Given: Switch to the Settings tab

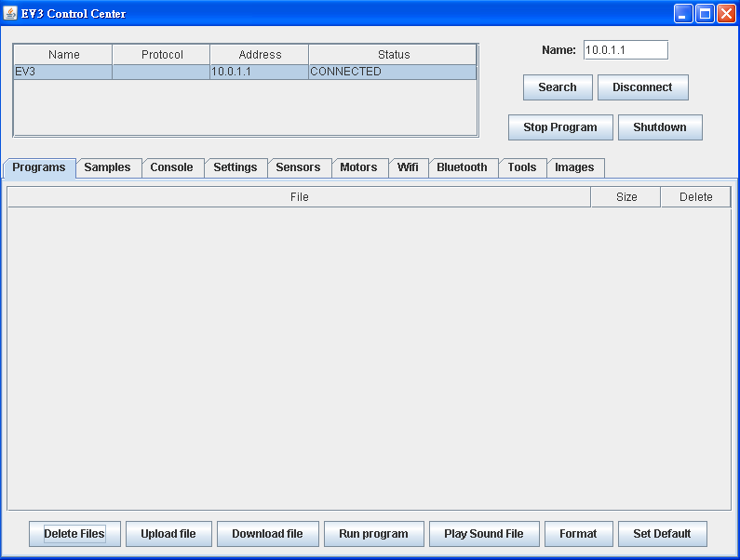Looking at the screenshot, I should [x=235, y=167].
